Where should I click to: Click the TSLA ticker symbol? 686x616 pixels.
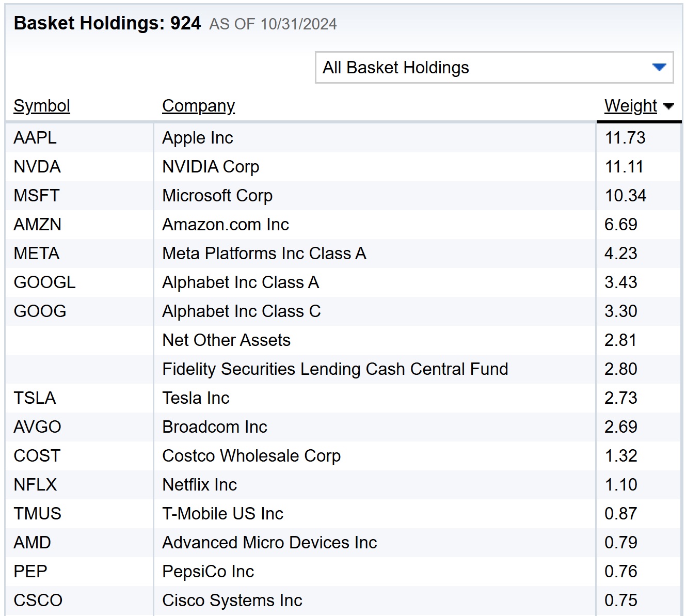coord(35,398)
